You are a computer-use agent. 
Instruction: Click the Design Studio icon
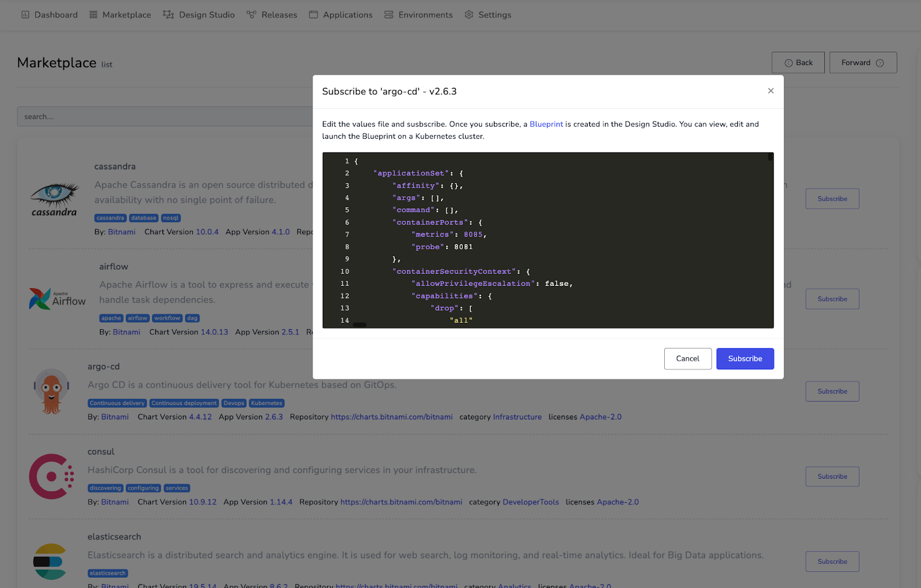[168, 14]
